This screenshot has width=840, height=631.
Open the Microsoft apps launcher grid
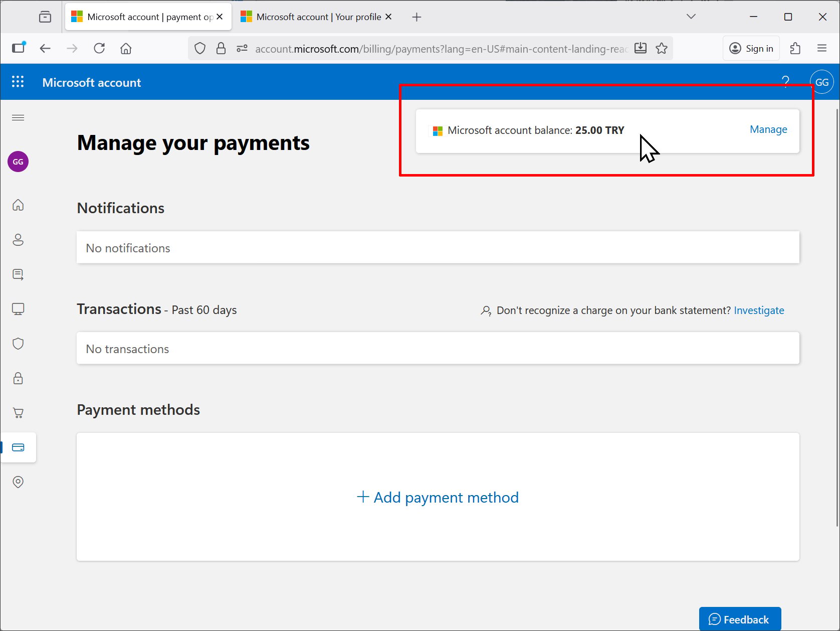click(18, 82)
